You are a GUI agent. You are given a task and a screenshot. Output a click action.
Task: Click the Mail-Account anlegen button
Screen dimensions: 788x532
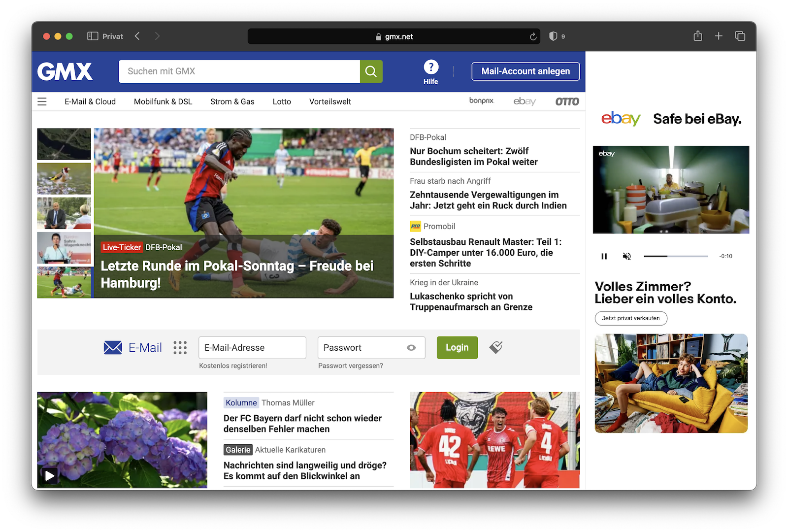pos(525,71)
